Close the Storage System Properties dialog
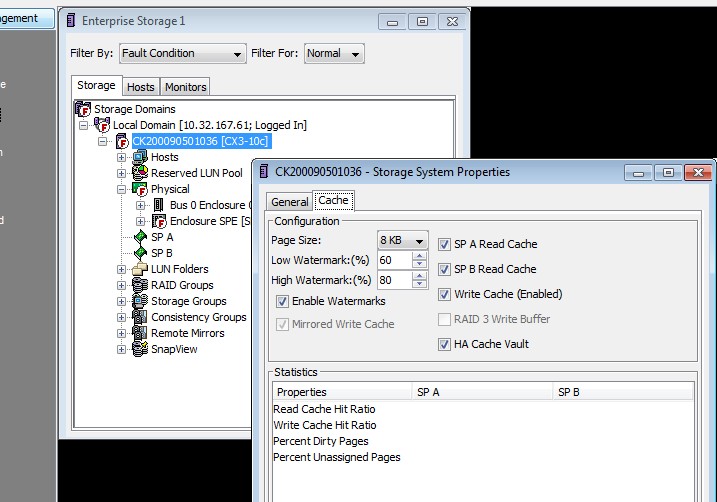717x502 pixels. [698, 173]
